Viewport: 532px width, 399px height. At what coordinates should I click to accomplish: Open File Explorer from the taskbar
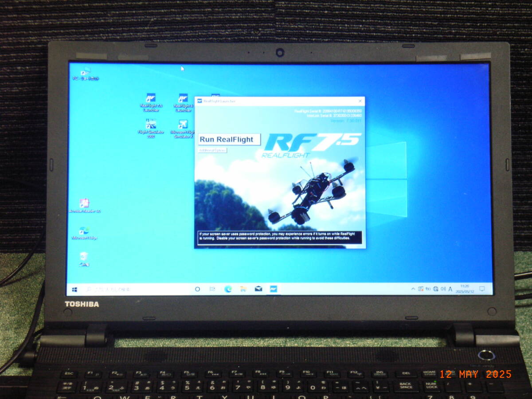coord(243,289)
